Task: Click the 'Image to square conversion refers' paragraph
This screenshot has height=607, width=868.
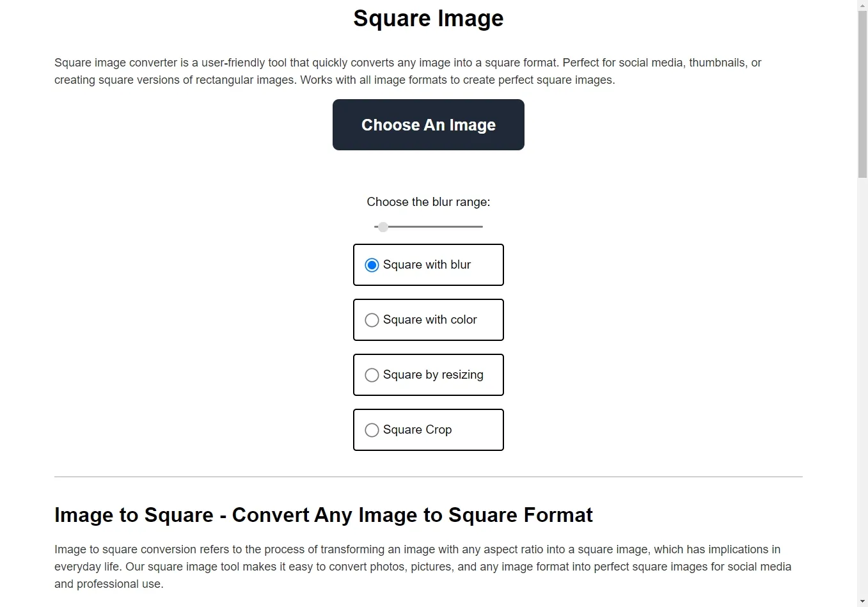Action: 423,566
